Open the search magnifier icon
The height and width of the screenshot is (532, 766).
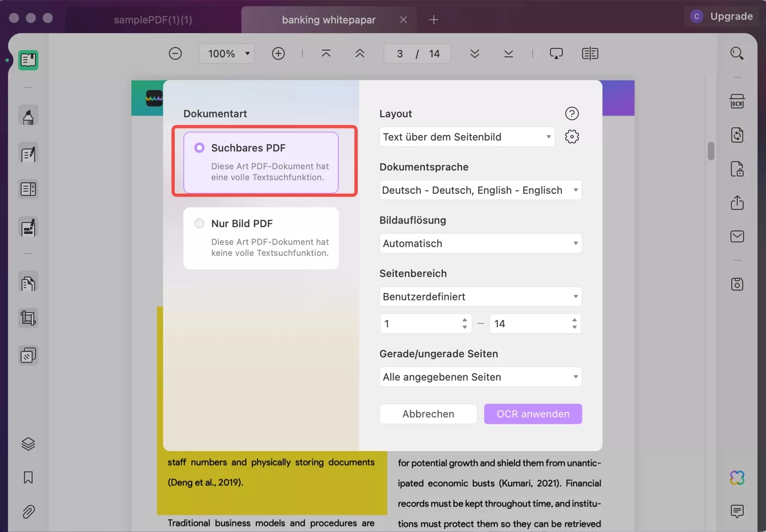(737, 53)
